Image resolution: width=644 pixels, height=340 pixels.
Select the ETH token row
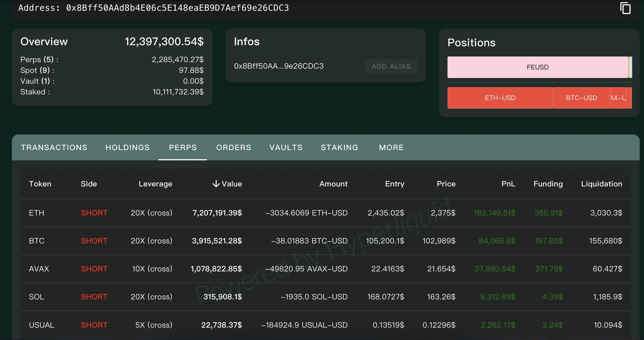[37, 213]
